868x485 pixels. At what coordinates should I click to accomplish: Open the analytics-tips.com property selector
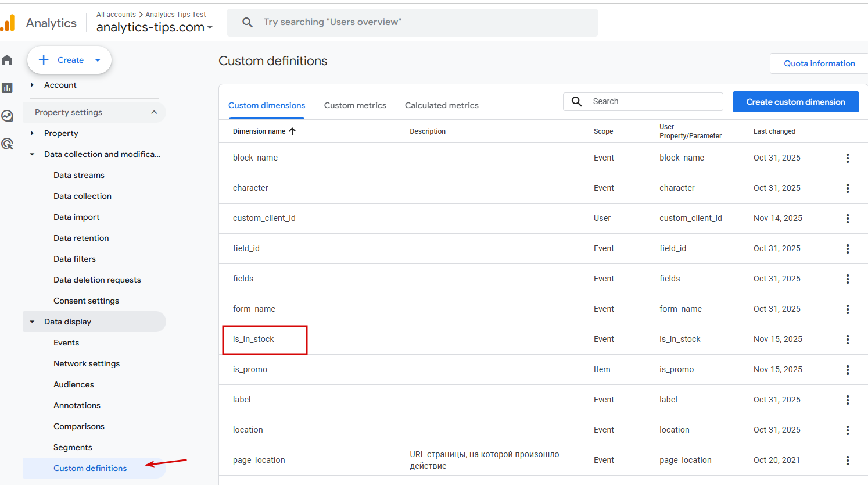pyautogui.click(x=154, y=27)
